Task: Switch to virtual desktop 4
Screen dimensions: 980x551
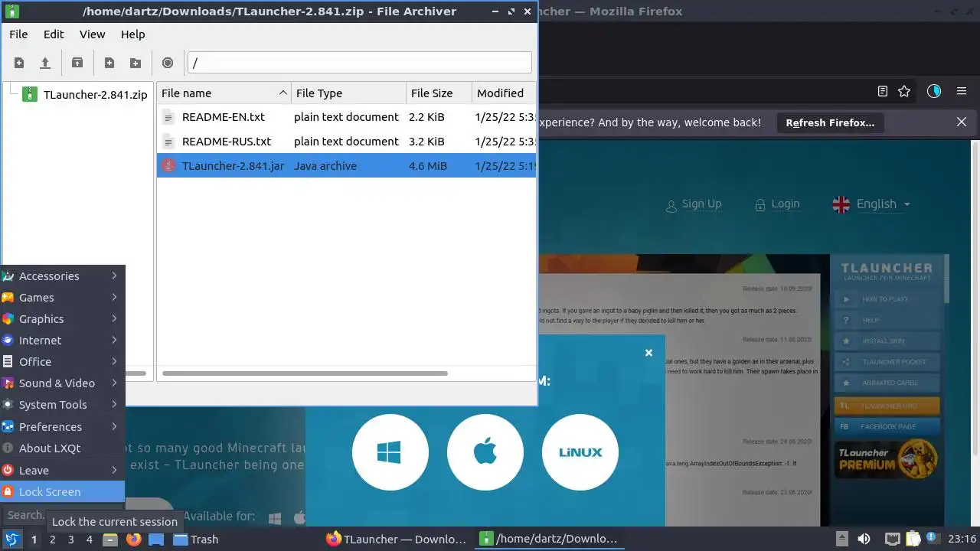Action: pos(90,540)
